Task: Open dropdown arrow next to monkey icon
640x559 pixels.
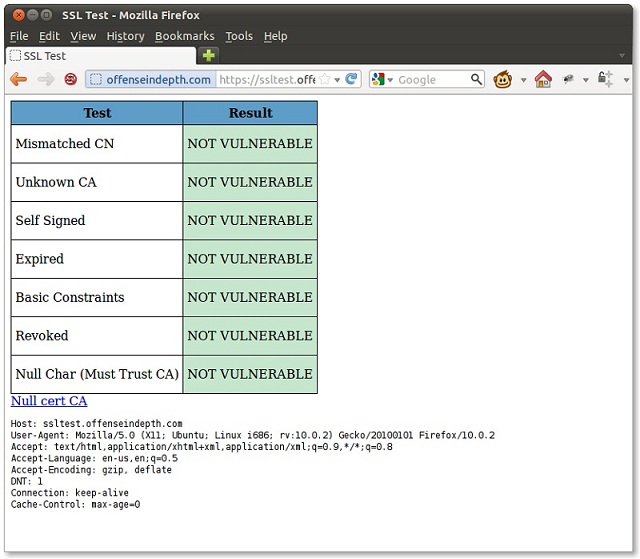Action: [x=522, y=80]
